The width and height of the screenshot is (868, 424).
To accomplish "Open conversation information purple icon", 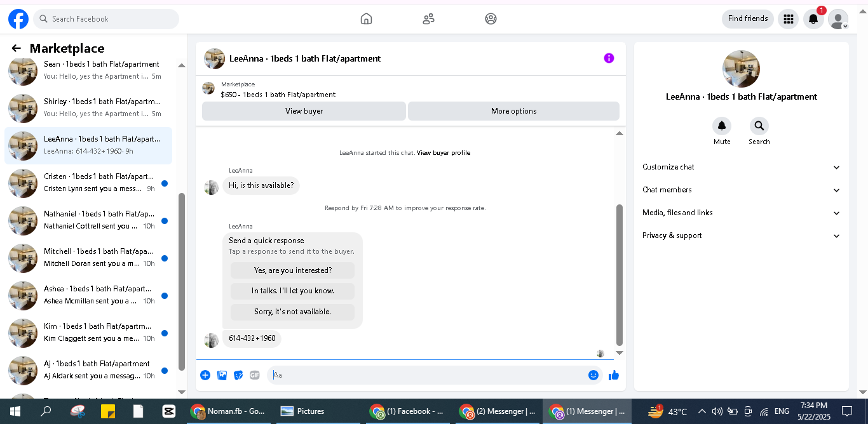I will (x=609, y=58).
